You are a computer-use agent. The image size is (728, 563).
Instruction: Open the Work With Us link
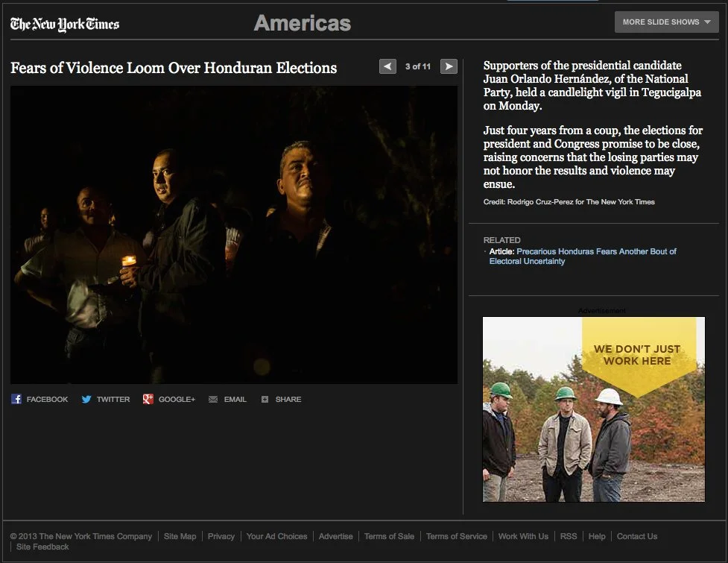(x=523, y=536)
